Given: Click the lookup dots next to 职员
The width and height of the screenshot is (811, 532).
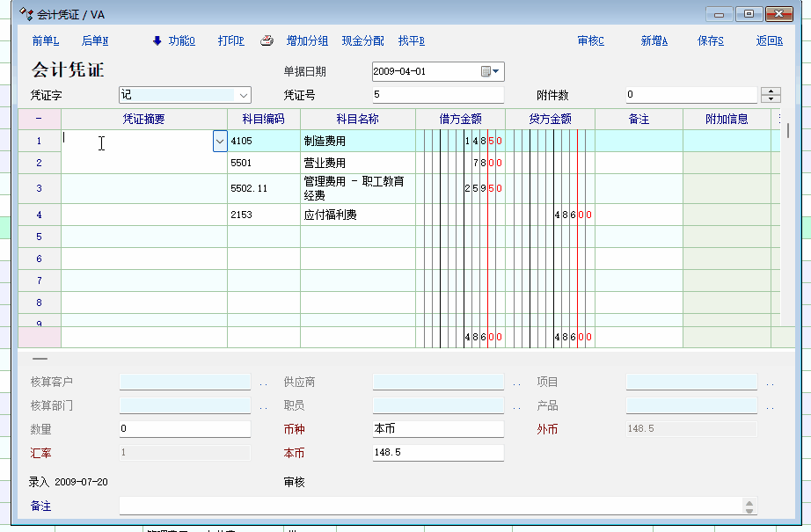Looking at the screenshot, I should point(516,407).
